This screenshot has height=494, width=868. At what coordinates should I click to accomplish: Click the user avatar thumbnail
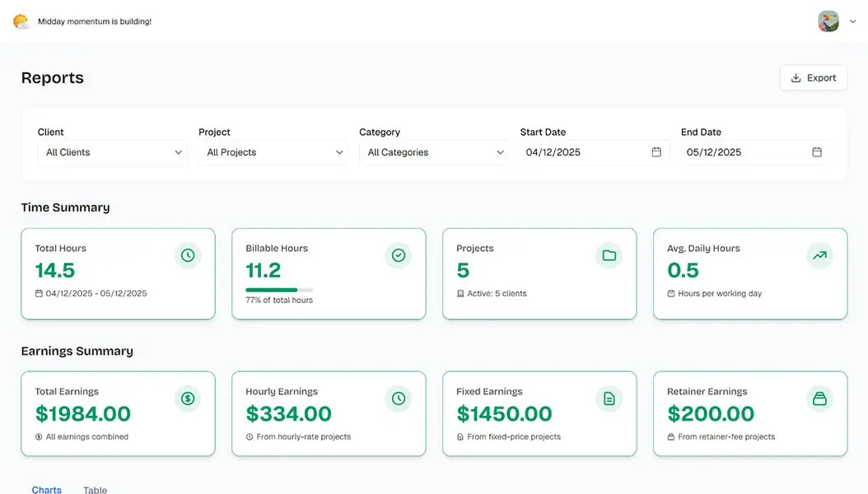click(828, 21)
